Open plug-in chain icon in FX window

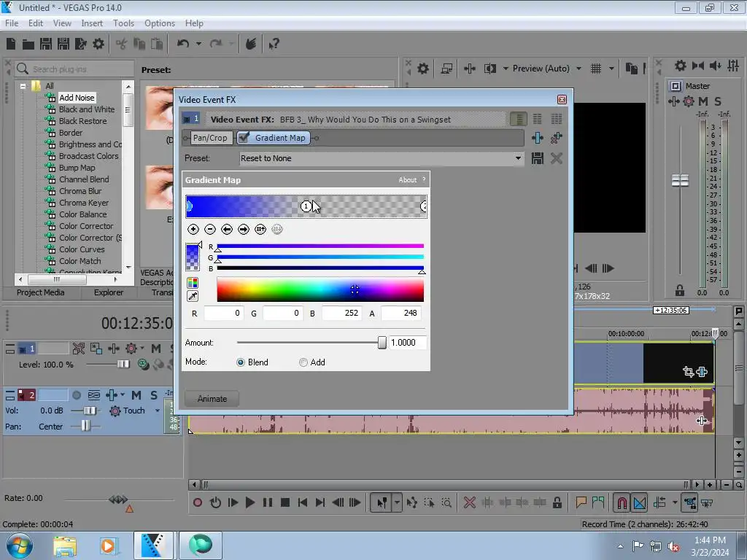point(538,138)
